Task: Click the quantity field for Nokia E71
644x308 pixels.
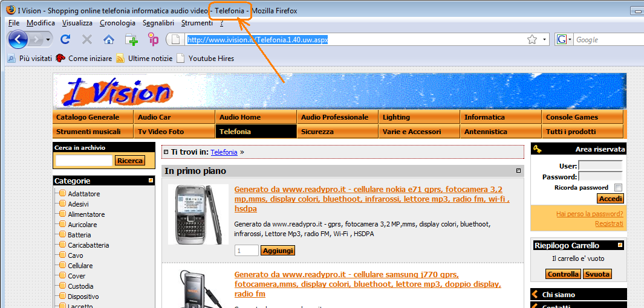Action: pyautogui.click(x=247, y=250)
